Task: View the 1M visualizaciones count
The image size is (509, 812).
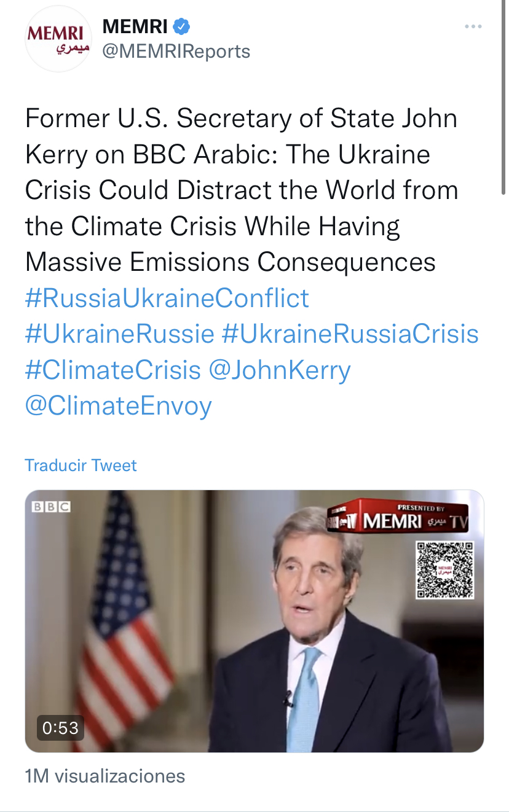Action: [x=105, y=776]
